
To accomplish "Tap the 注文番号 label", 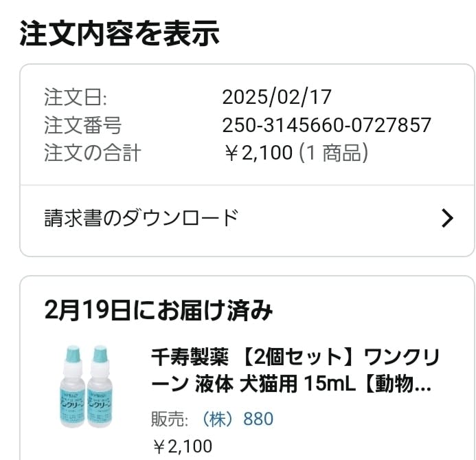I will (x=82, y=125).
